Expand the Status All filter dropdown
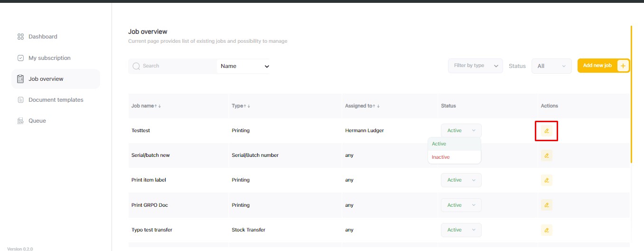Viewport: 644px width, 251px height. [x=551, y=66]
